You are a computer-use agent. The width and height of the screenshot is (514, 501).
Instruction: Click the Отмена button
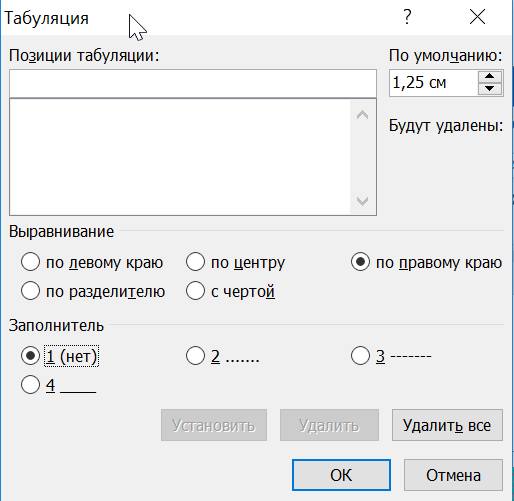click(453, 475)
